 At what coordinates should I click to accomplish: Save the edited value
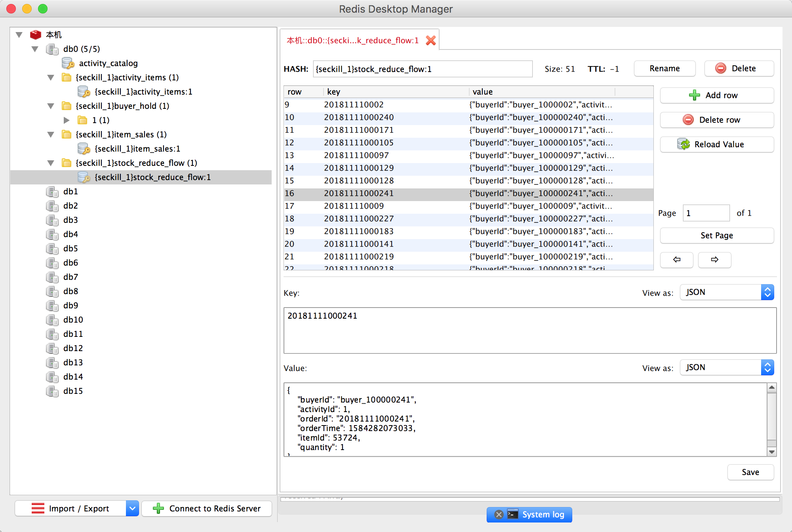750,472
